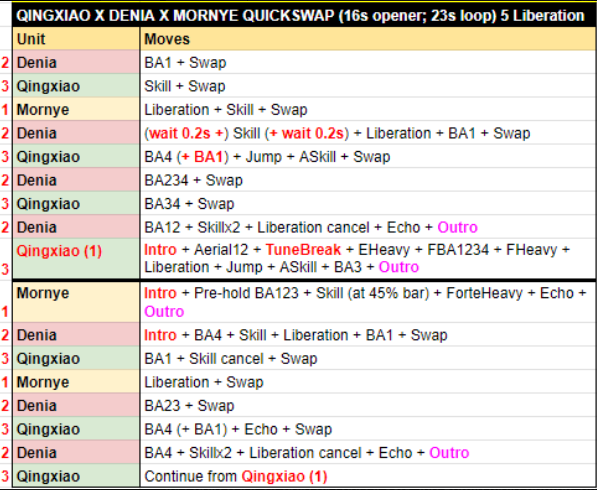Select the title cell starting 'QINGXIAO X DENIA X MORNYE QUICKSWAP'
The width and height of the screenshot is (597, 490).
pos(304,16)
